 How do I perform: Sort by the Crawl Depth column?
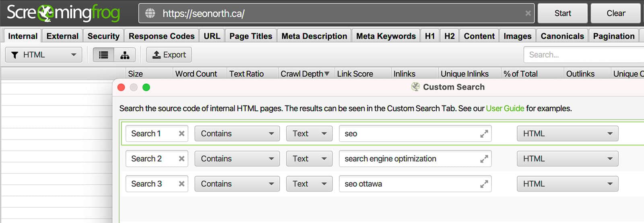tap(306, 74)
